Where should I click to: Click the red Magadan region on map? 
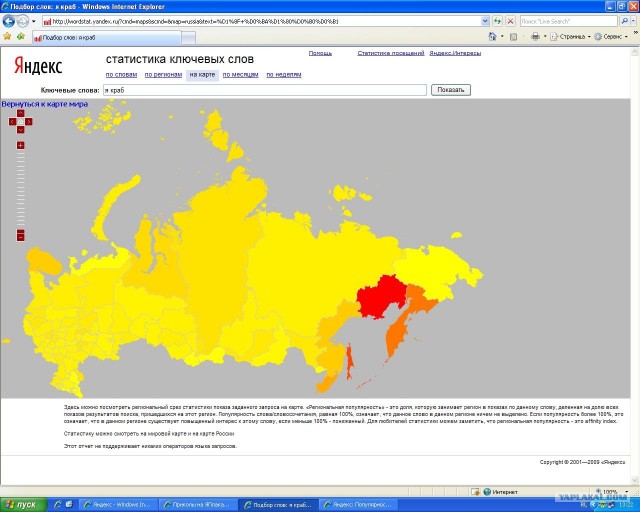point(380,296)
